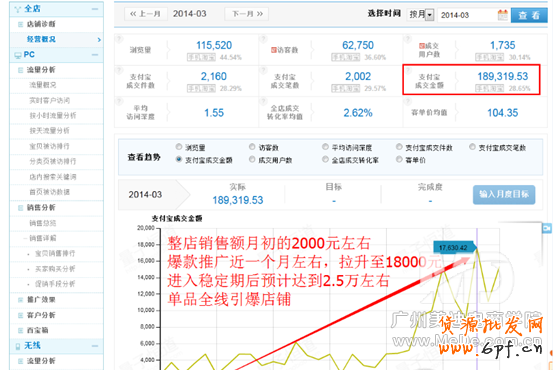This screenshot has height=370, width=553.
Task: Click the help icon beside 访客数
Action: pyautogui.click(x=263, y=38)
